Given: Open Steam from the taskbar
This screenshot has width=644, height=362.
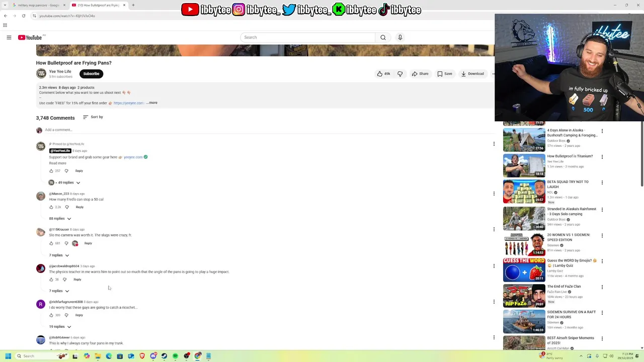Looking at the screenshot, I should [164, 356].
